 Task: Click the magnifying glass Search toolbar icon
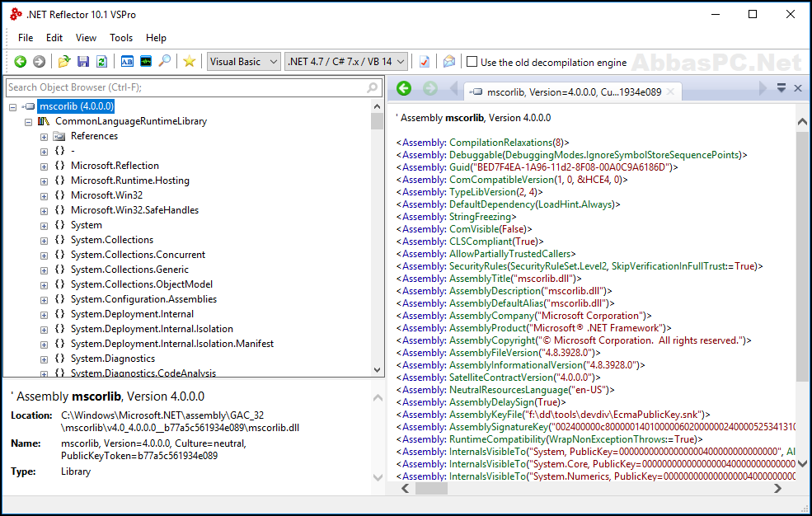coord(165,61)
